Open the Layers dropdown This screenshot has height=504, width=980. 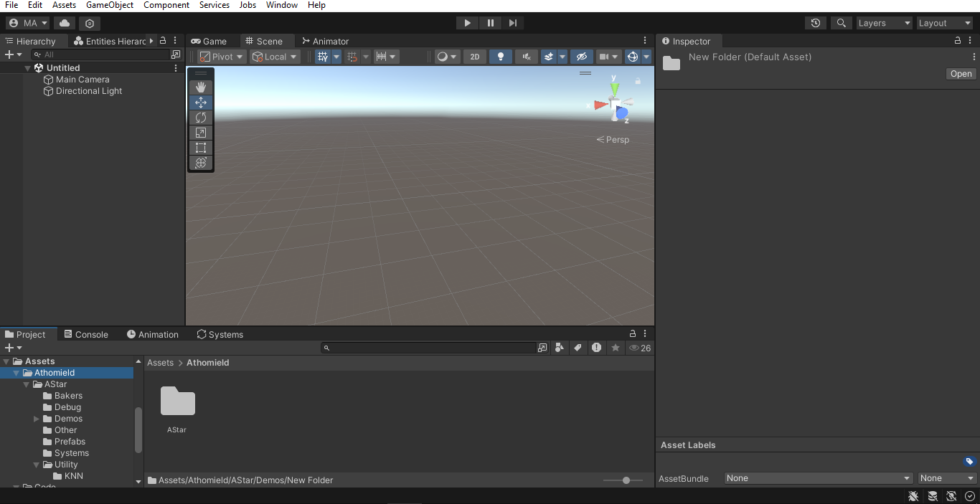(884, 23)
